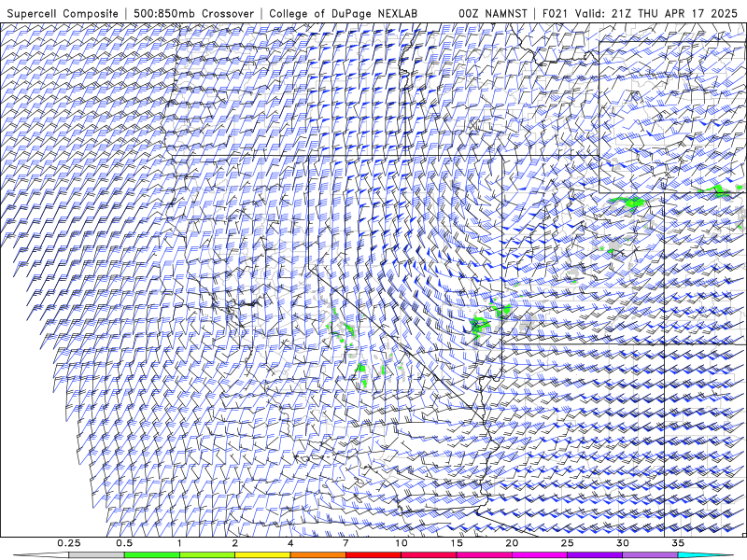The height and width of the screenshot is (560, 747).
Task: Click the gray legend swatch between 0.25 and 0.5
Action: (96, 555)
